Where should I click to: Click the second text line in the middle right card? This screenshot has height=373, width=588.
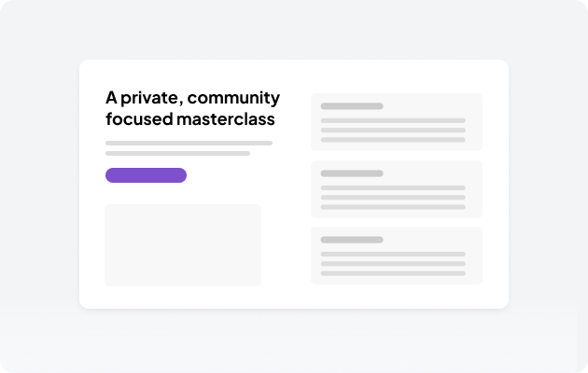coord(393,197)
